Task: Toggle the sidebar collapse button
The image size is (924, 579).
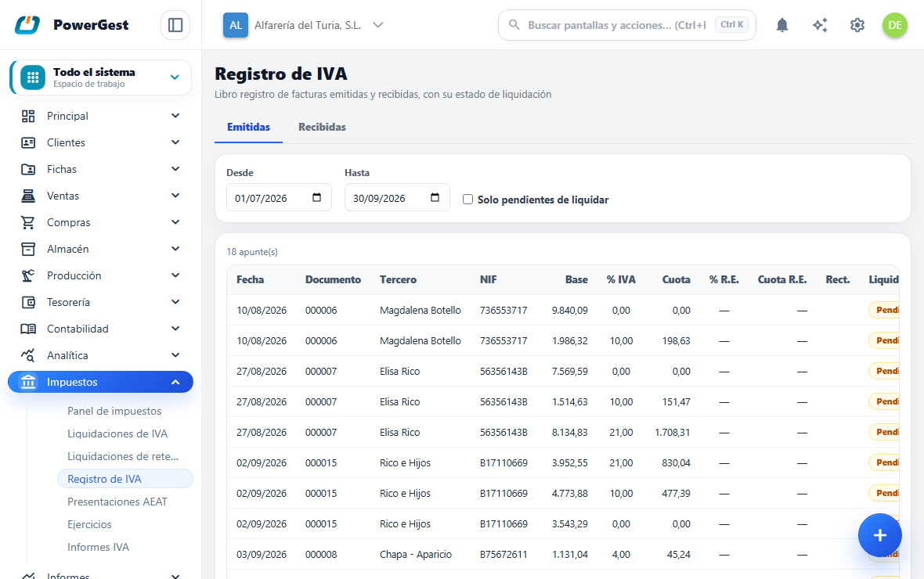Action: (175, 25)
